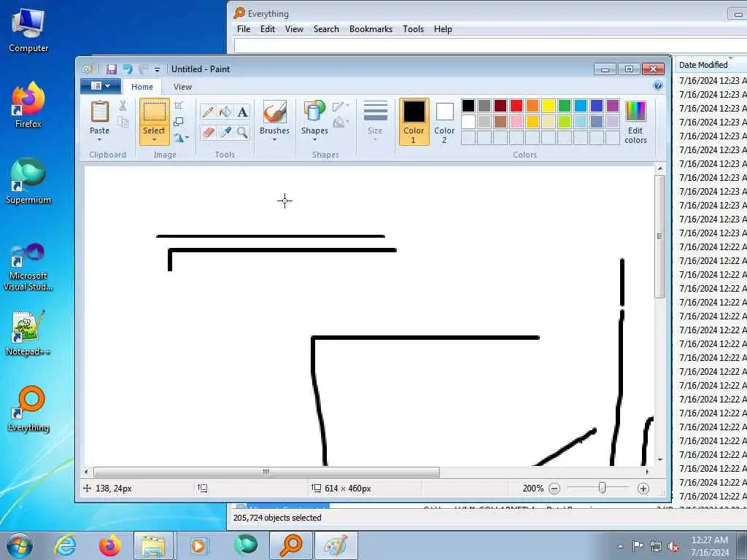Select the Fill with color bucket tool

pyautogui.click(x=225, y=112)
